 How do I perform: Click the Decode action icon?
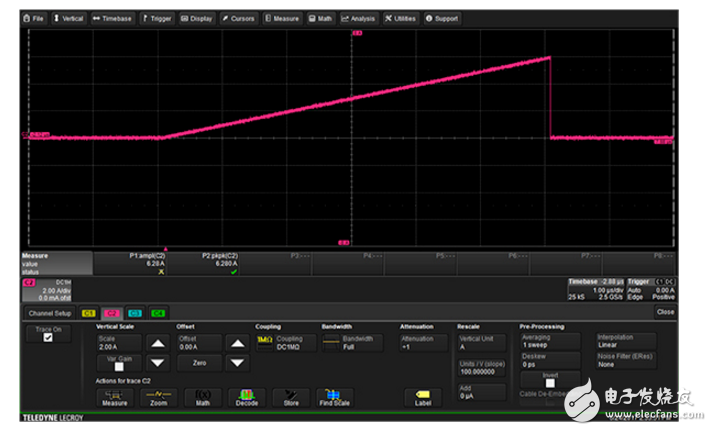pyautogui.click(x=246, y=397)
